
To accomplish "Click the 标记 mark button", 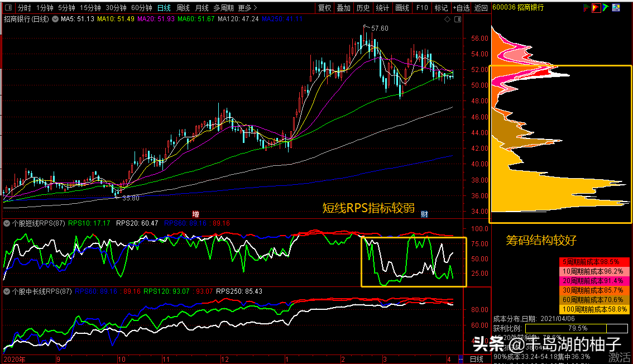I will 441,8.
